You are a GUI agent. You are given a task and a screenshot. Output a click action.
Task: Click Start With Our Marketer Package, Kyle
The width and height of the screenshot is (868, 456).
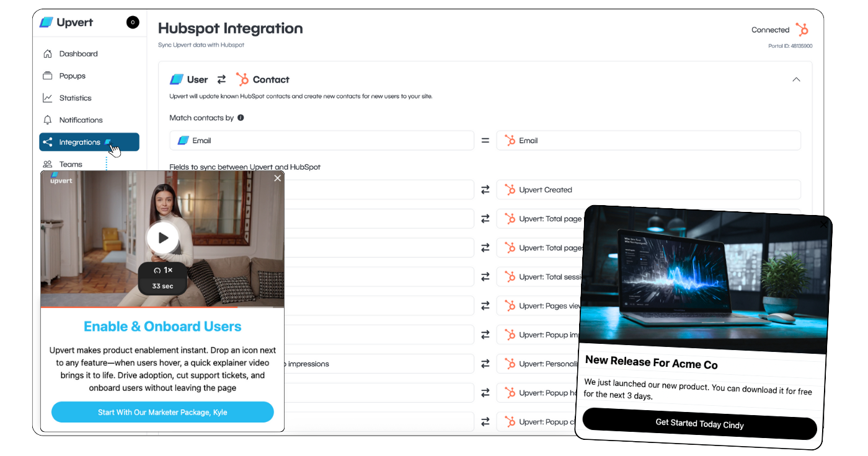[162, 412]
